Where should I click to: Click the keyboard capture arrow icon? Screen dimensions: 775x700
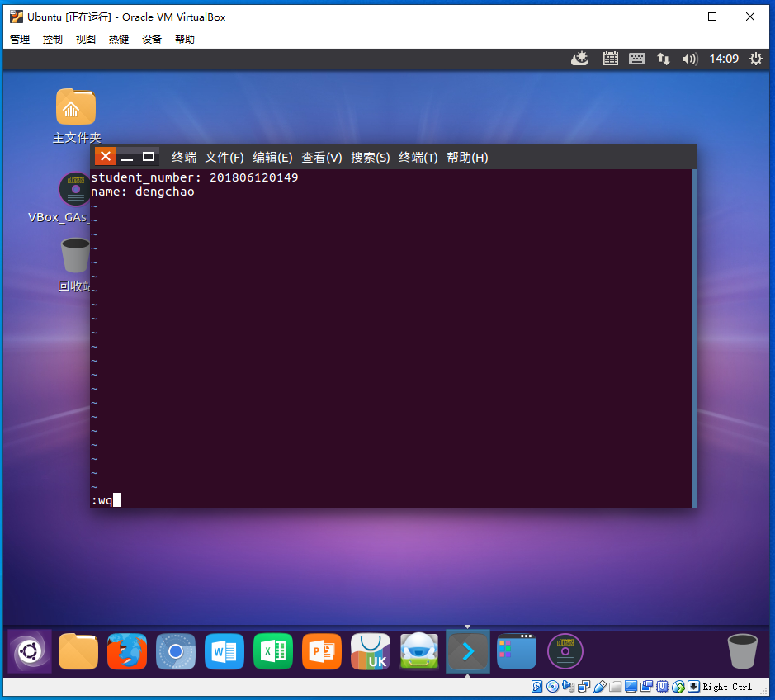(x=693, y=687)
